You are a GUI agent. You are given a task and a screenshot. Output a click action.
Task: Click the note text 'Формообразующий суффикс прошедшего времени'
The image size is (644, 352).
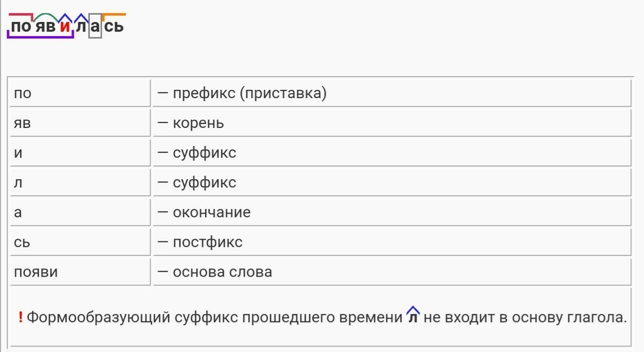(215, 318)
